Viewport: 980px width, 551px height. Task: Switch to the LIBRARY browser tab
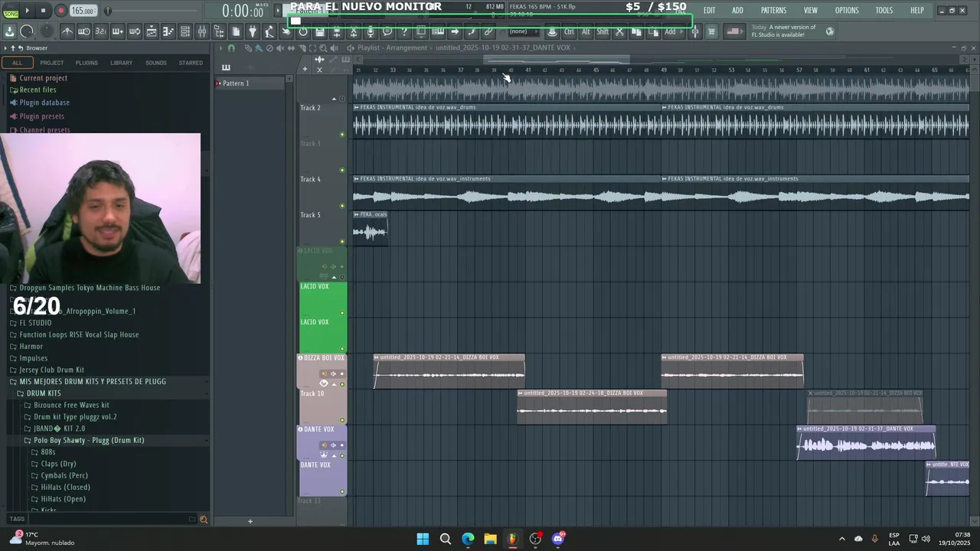pyautogui.click(x=121, y=63)
